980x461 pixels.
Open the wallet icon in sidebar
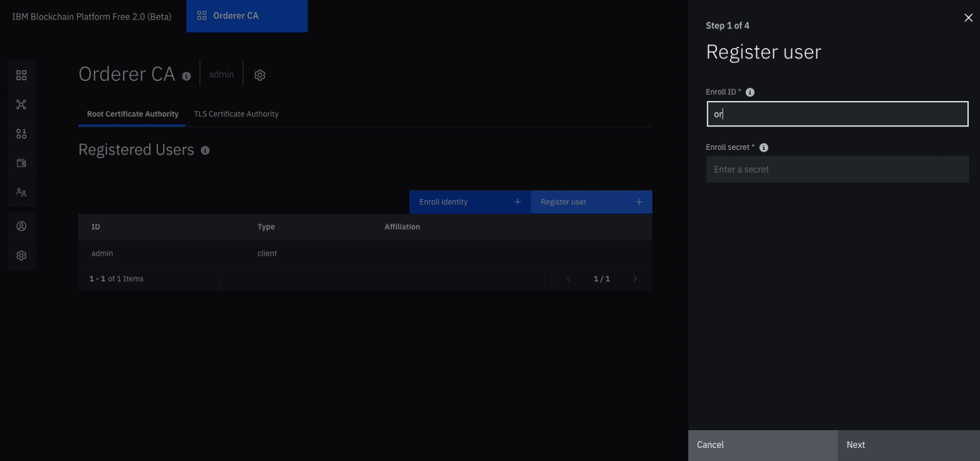tap(21, 163)
